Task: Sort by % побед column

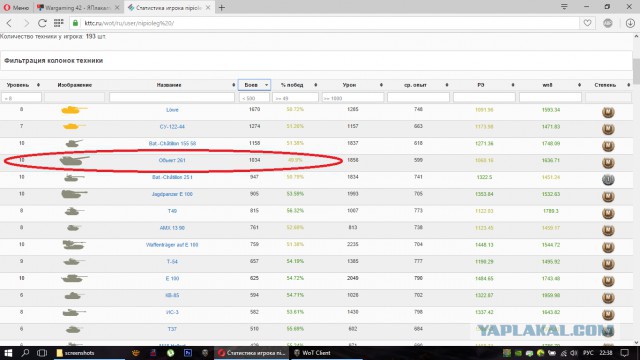Action: (296, 85)
